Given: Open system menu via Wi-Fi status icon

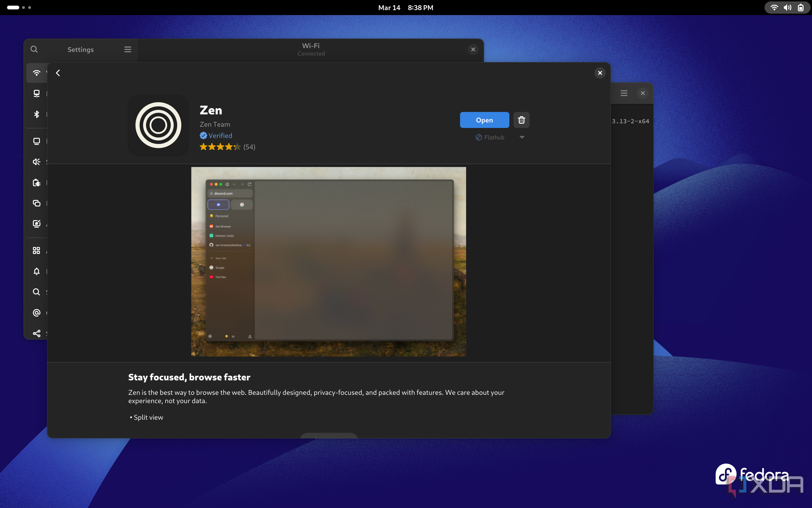Looking at the screenshot, I should pos(774,7).
